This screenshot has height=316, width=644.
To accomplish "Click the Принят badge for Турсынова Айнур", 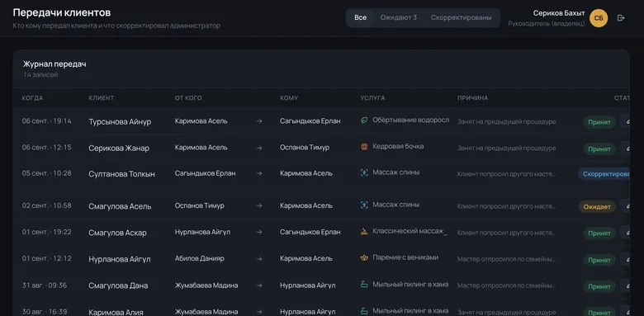I will 599,122.
